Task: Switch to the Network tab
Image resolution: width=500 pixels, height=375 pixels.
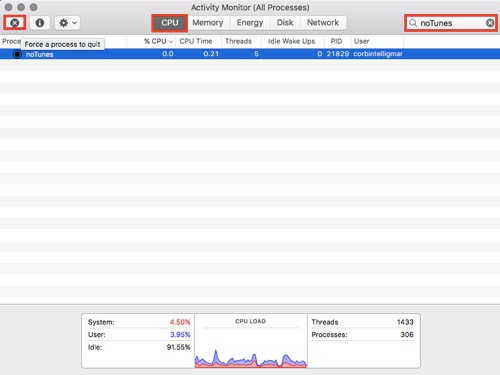Action: point(323,23)
